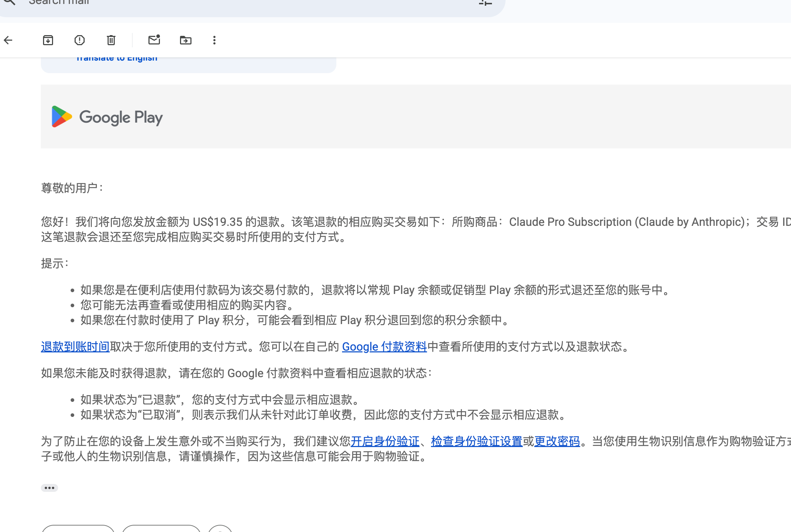791x532 pixels.
Task: Open the 开启身份验证 link
Action: click(x=385, y=441)
